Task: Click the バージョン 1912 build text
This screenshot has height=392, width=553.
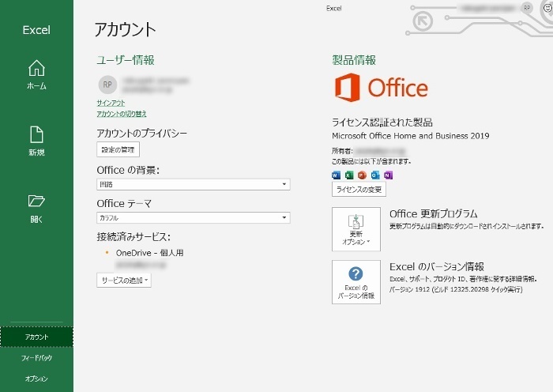Action: (x=456, y=290)
